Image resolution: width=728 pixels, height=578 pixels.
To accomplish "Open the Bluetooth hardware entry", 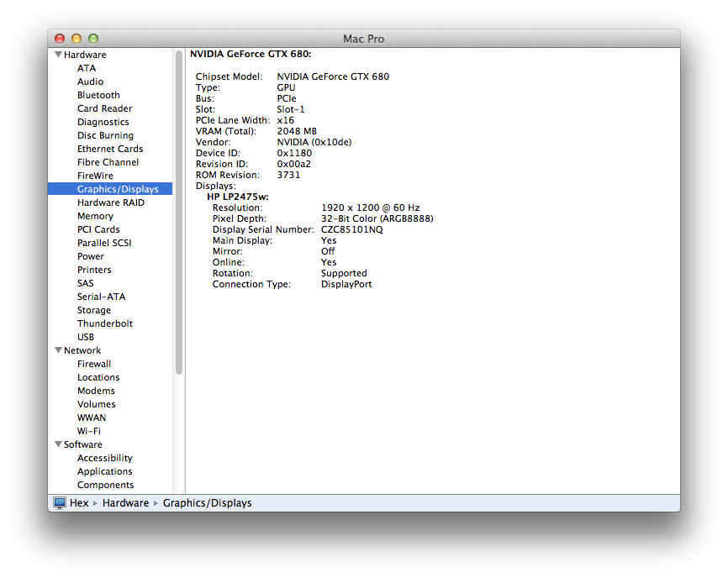I will pos(98,95).
